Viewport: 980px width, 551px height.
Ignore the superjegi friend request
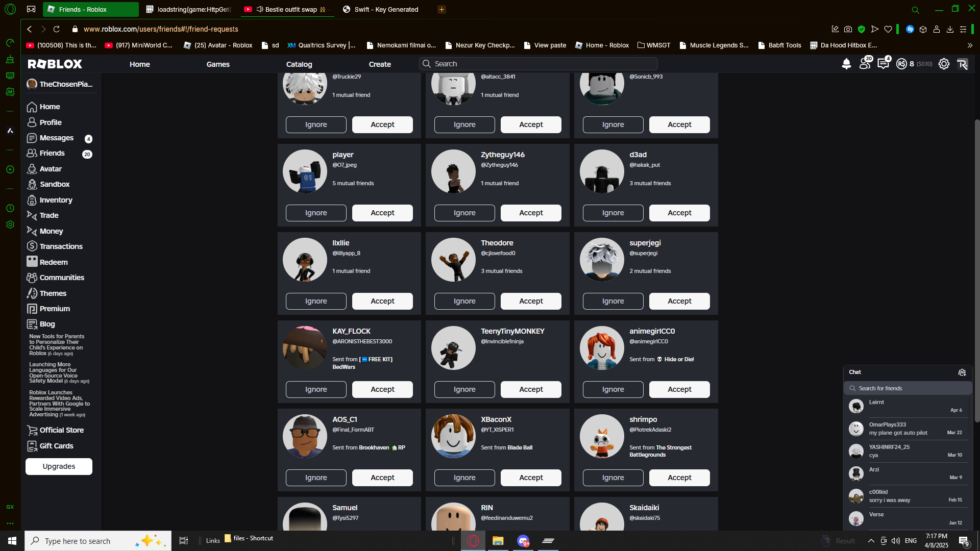click(612, 301)
